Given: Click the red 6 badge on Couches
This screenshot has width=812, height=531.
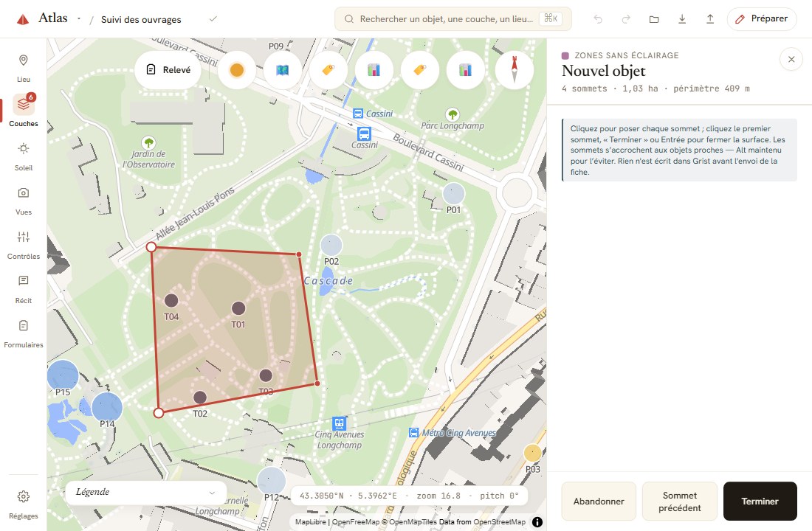Looking at the screenshot, I should [31, 97].
